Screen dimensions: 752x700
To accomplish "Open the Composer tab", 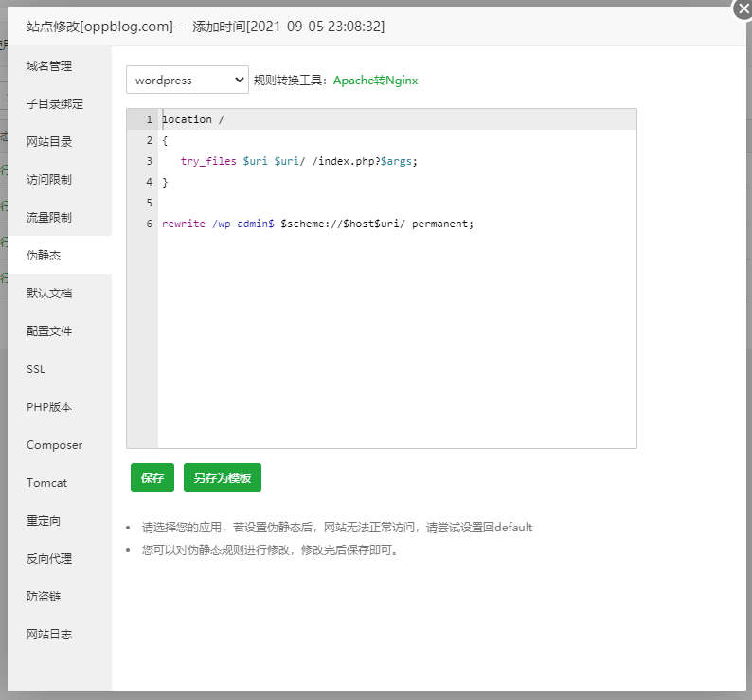I will (54, 445).
